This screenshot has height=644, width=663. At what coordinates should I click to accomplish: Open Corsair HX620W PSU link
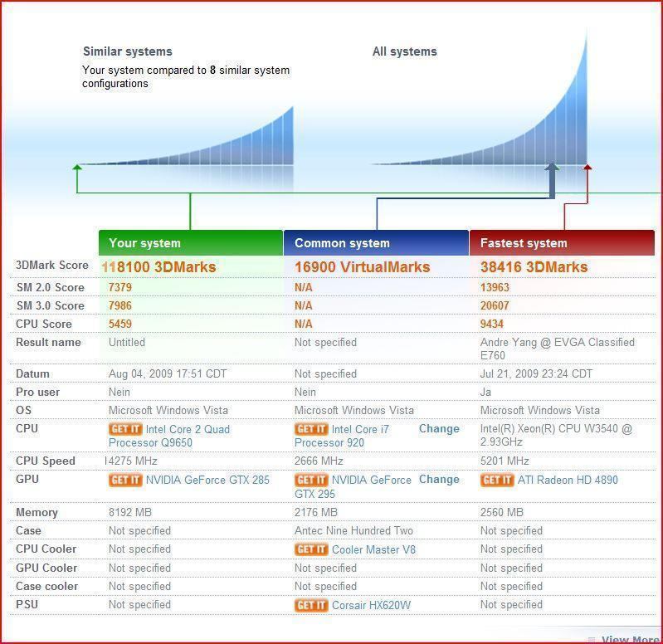[x=371, y=605]
